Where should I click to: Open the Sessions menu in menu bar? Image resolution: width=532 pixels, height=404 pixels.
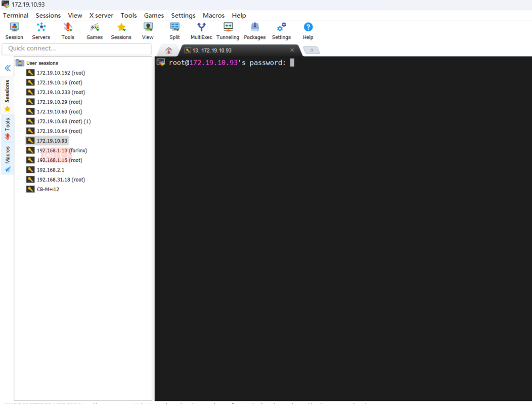(48, 15)
